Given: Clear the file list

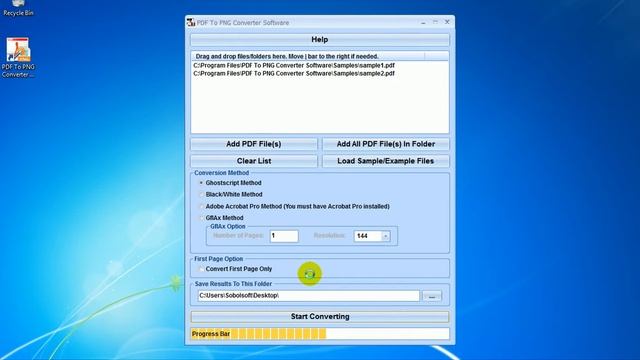Looking at the screenshot, I should coord(253,161).
